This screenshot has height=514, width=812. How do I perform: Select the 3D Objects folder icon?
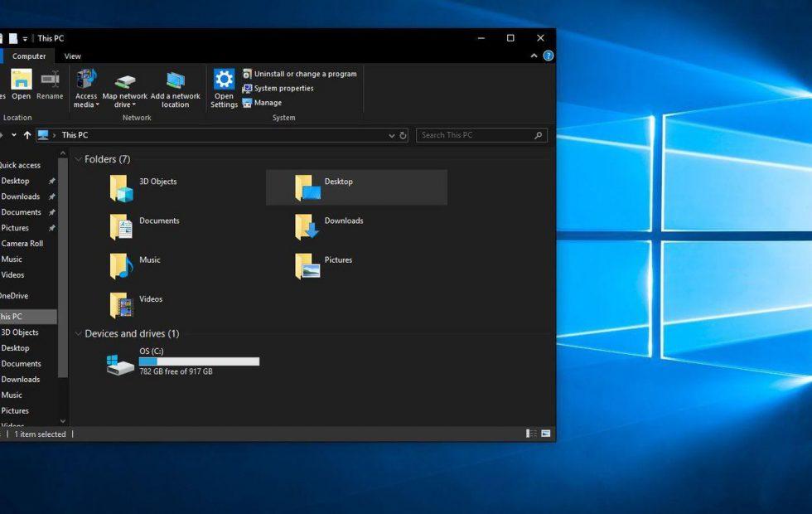pyautogui.click(x=121, y=188)
